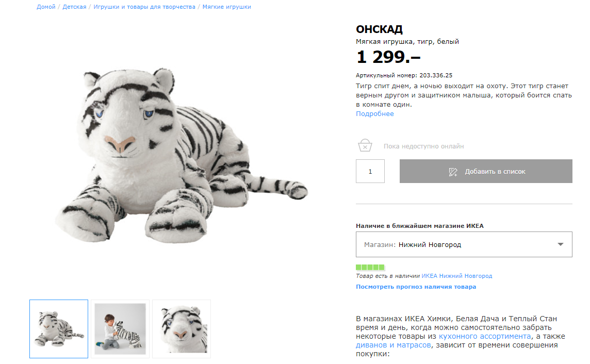Open the Нижний Новгород store selector
Image resolution: width=590 pixels, height=364 pixels.
pos(464,244)
